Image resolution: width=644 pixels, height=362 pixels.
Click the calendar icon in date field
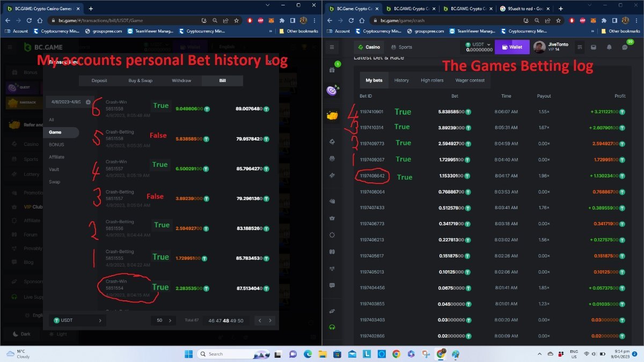(88, 101)
